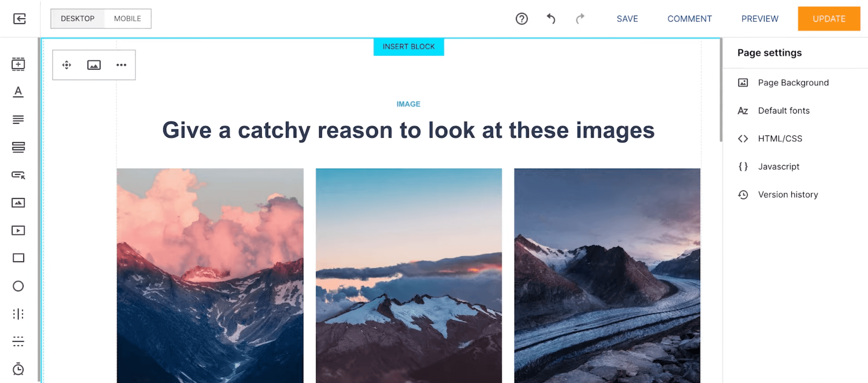Click the move/drag block icon
868x383 pixels.
click(67, 65)
